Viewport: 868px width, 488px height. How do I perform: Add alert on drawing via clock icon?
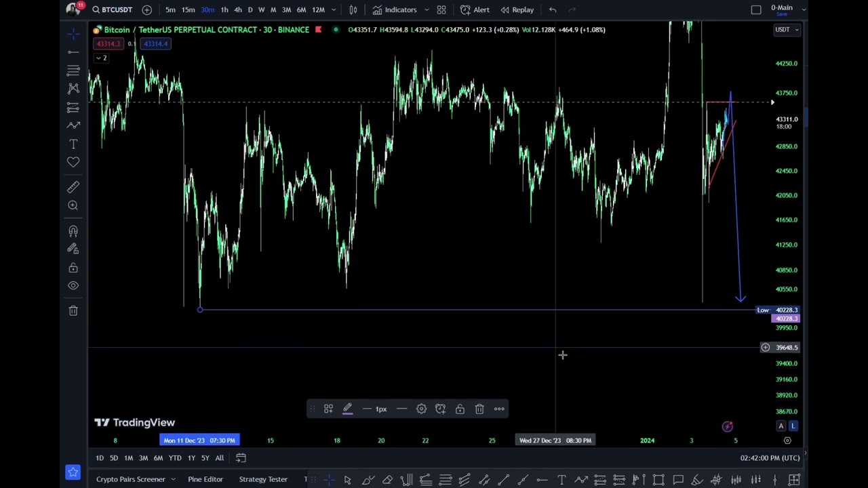tap(440, 409)
